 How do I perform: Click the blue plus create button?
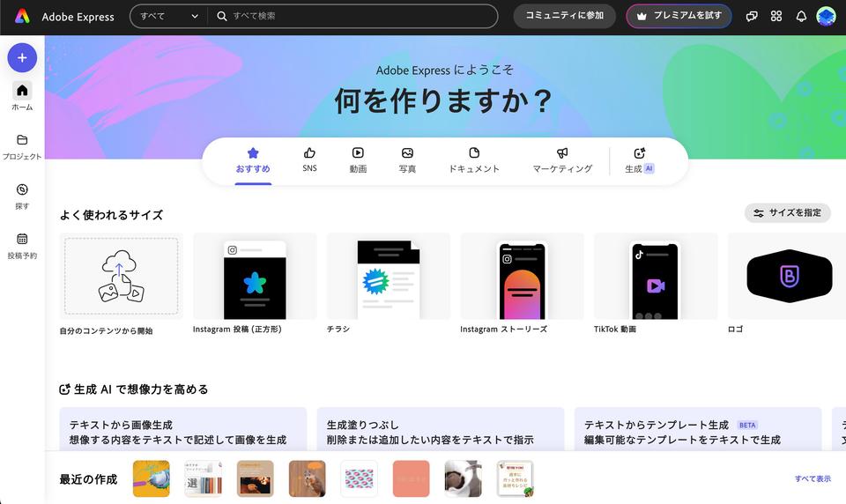point(22,58)
